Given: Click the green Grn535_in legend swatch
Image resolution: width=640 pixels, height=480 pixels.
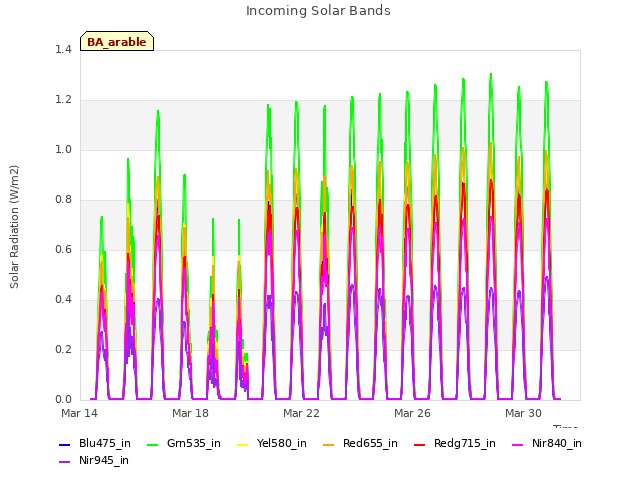Looking at the screenshot, I should click(x=152, y=444).
